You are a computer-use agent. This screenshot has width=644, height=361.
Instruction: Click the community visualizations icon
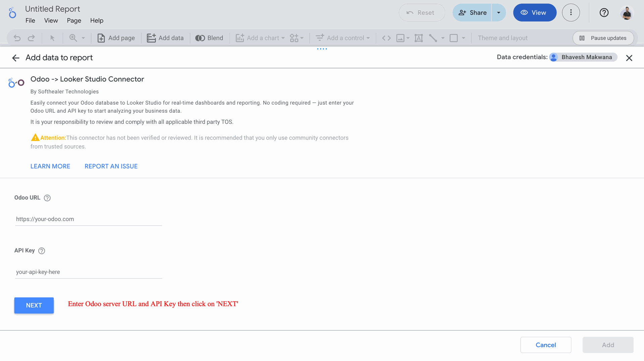point(297,38)
